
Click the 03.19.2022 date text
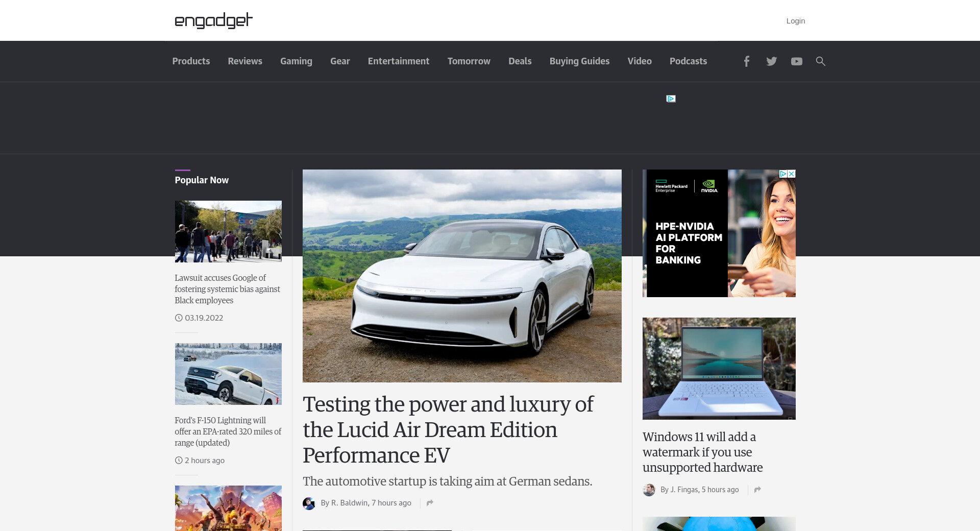[204, 318]
